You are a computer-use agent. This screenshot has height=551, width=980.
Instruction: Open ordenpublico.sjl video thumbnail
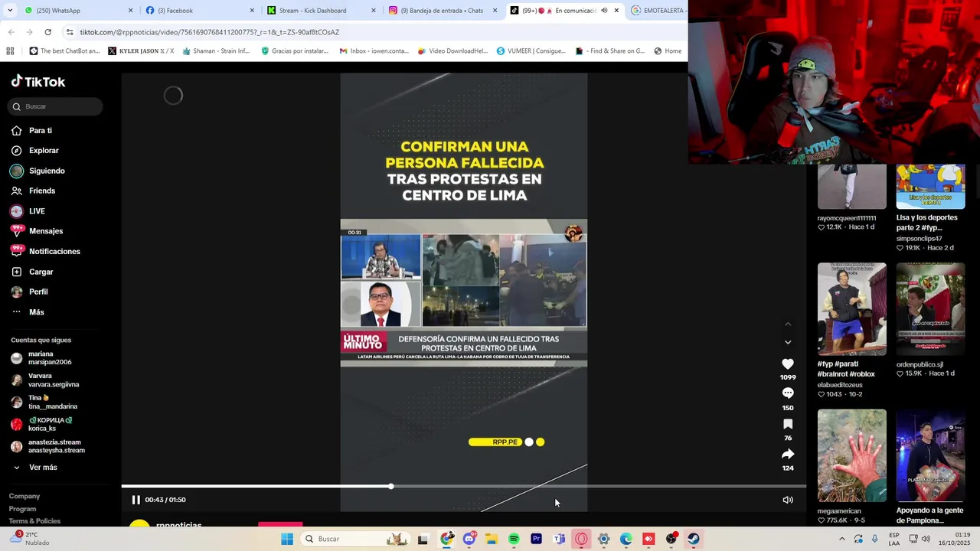click(930, 309)
